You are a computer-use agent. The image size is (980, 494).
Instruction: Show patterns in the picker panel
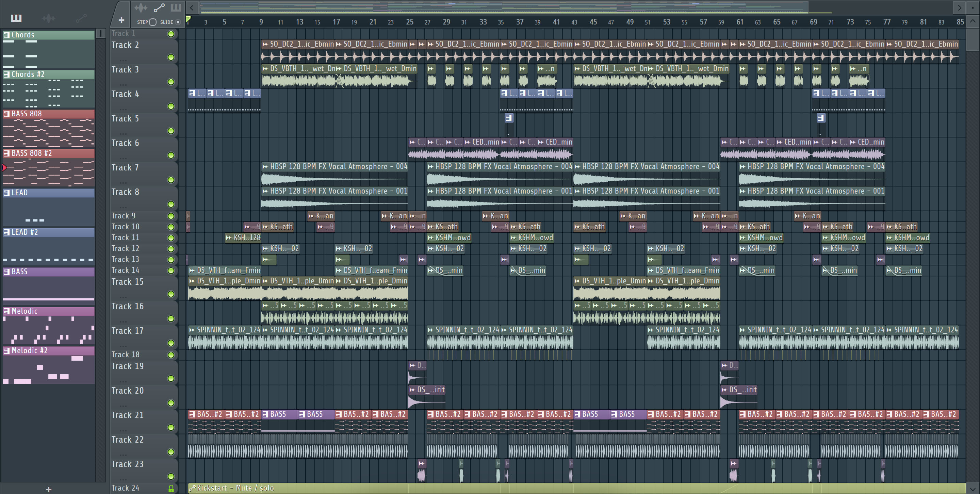coord(16,18)
